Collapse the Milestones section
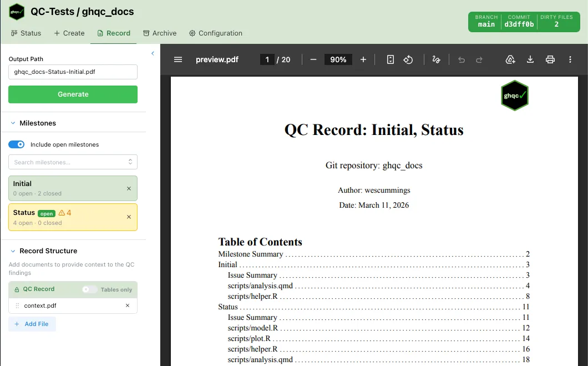Screen dimensions: 588x366 pyautogui.click(x=13, y=123)
